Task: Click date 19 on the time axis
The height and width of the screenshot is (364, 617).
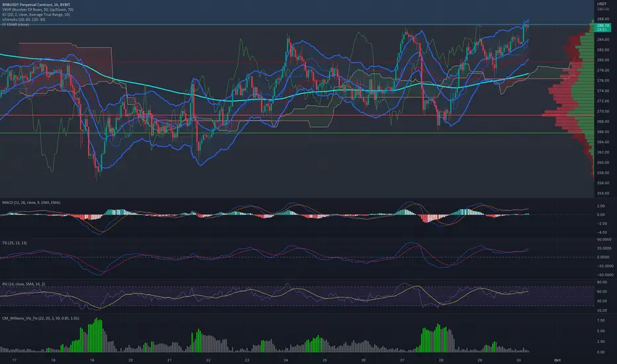Action: (91, 360)
